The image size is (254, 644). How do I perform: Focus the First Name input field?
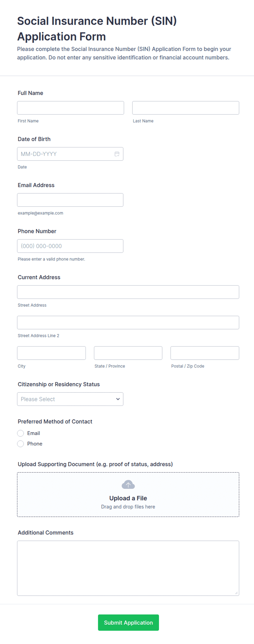[x=70, y=108]
